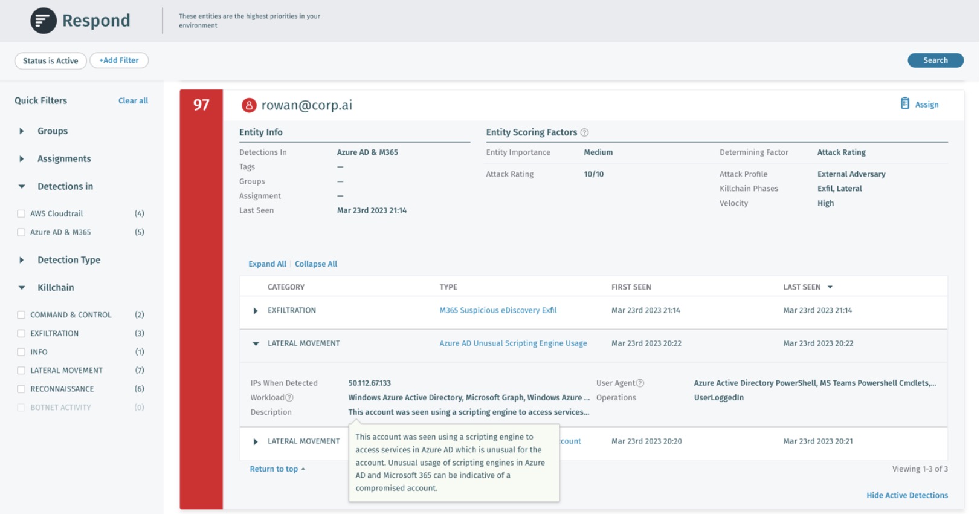The height and width of the screenshot is (514, 980).
Task: Click the IP address 50.112.67.133
Action: [x=369, y=383]
